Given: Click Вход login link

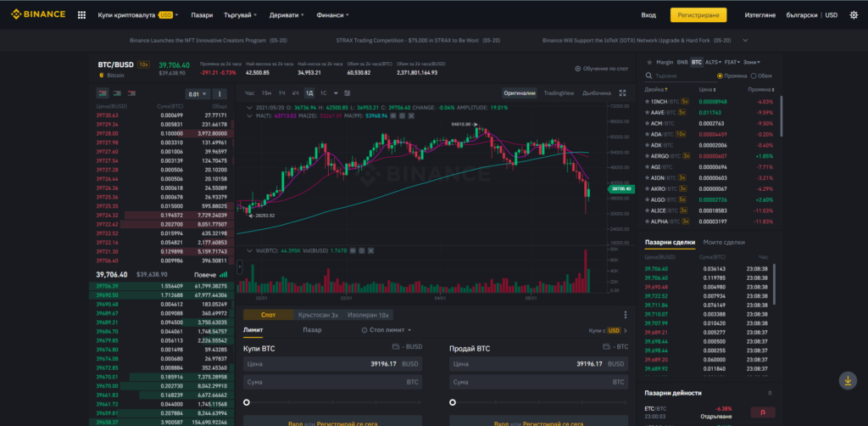Looking at the screenshot, I should tap(648, 15).
